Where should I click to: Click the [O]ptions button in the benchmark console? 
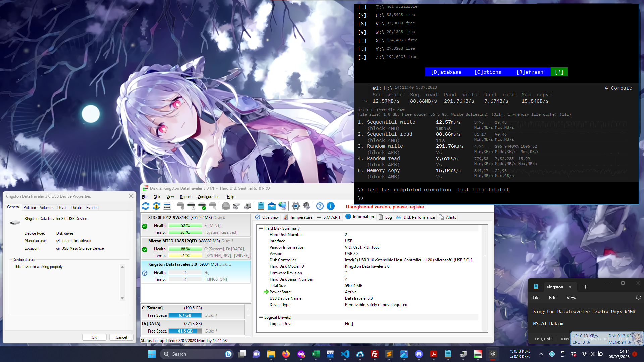(488, 72)
